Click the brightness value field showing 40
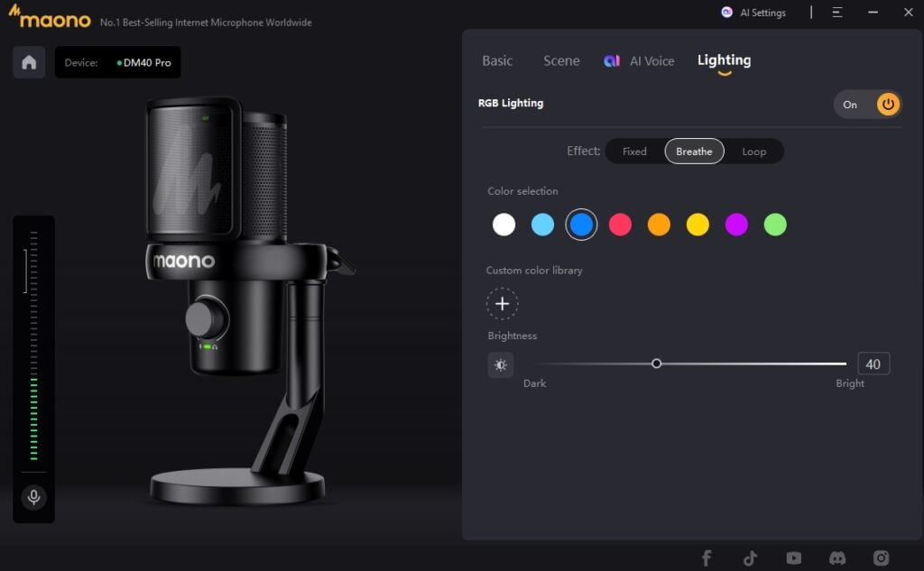 pos(873,364)
